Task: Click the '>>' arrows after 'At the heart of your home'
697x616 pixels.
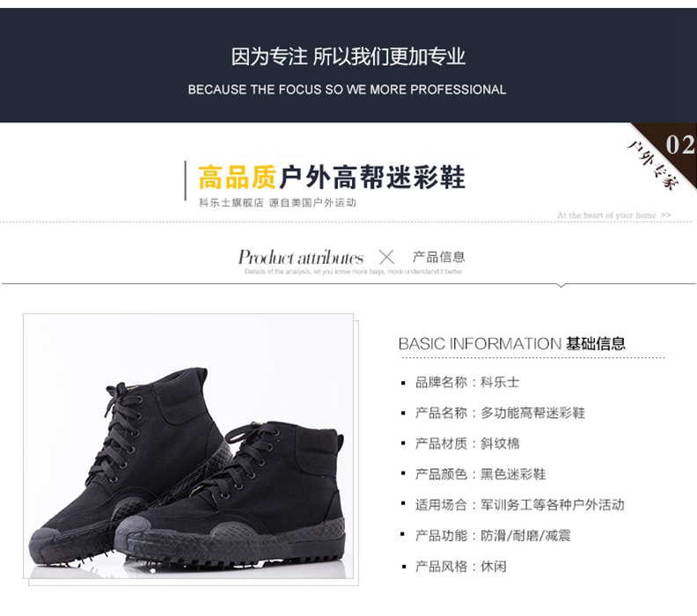Action: [x=666, y=215]
